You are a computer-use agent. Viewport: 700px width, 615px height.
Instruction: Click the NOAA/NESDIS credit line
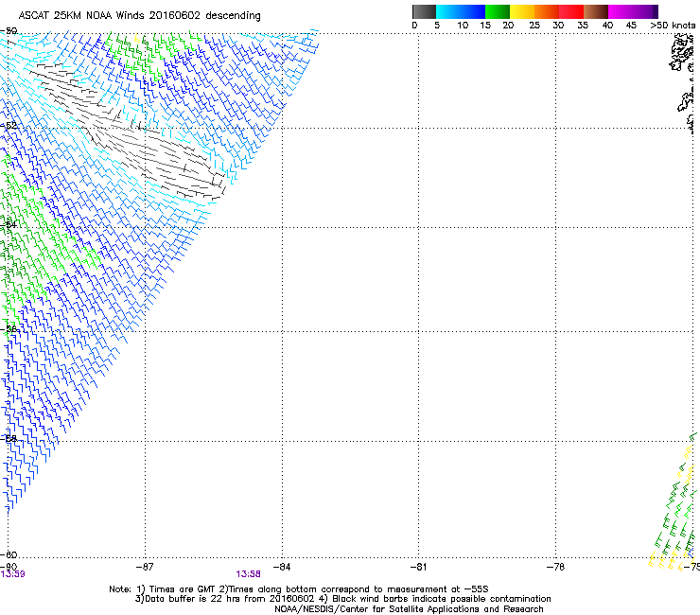pyautogui.click(x=409, y=609)
